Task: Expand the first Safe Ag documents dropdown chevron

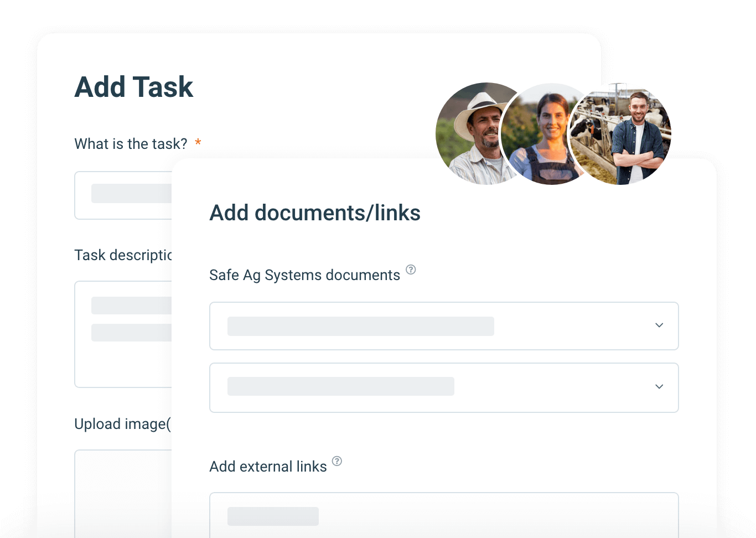Action: point(659,325)
